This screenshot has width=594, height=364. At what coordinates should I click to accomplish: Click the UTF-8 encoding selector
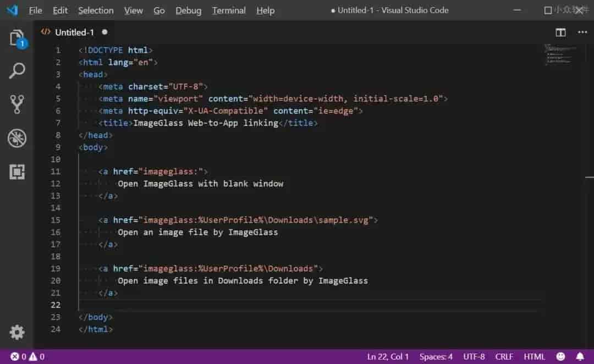[474, 356]
